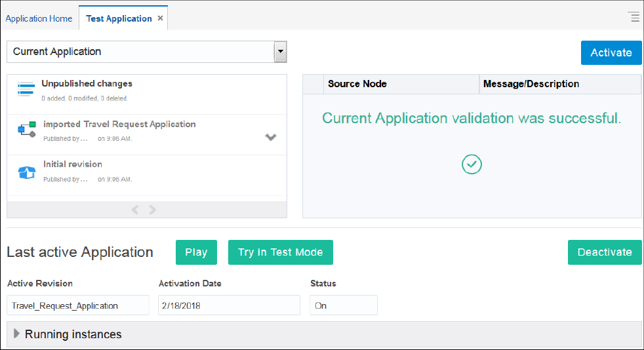Click the Last active Application heading
Screen dimensions: 644x350
(80, 252)
